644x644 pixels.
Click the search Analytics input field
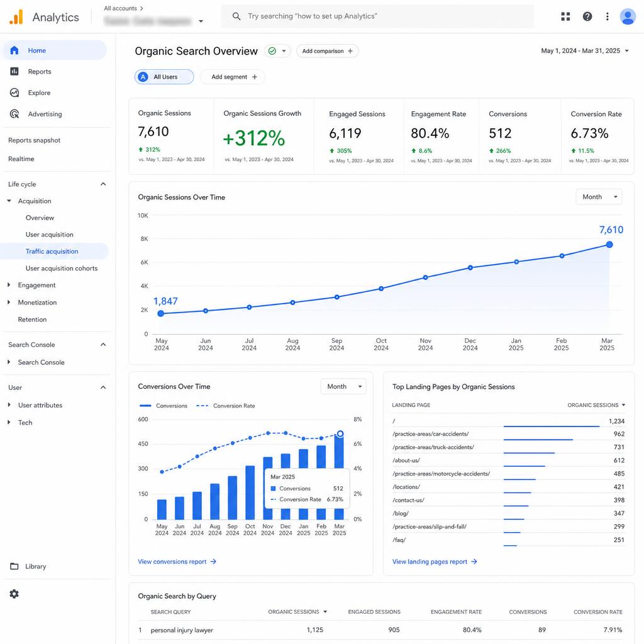[378, 16]
